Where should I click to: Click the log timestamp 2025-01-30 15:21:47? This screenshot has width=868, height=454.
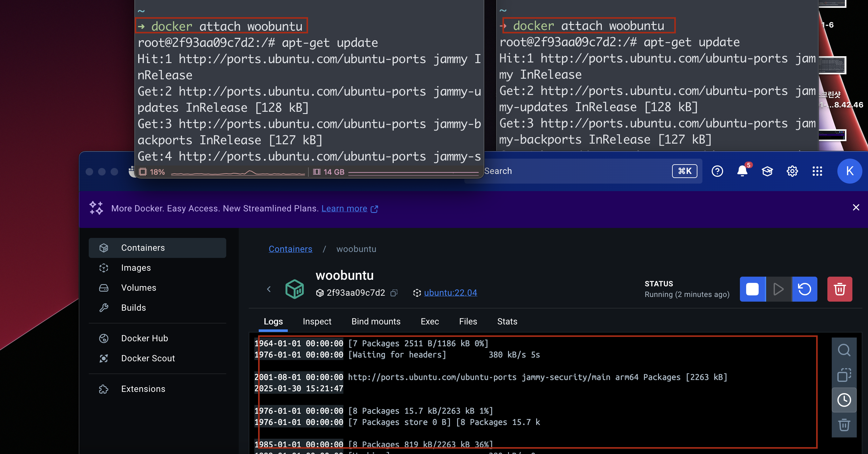pyautogui.click(x=298, y=389)
